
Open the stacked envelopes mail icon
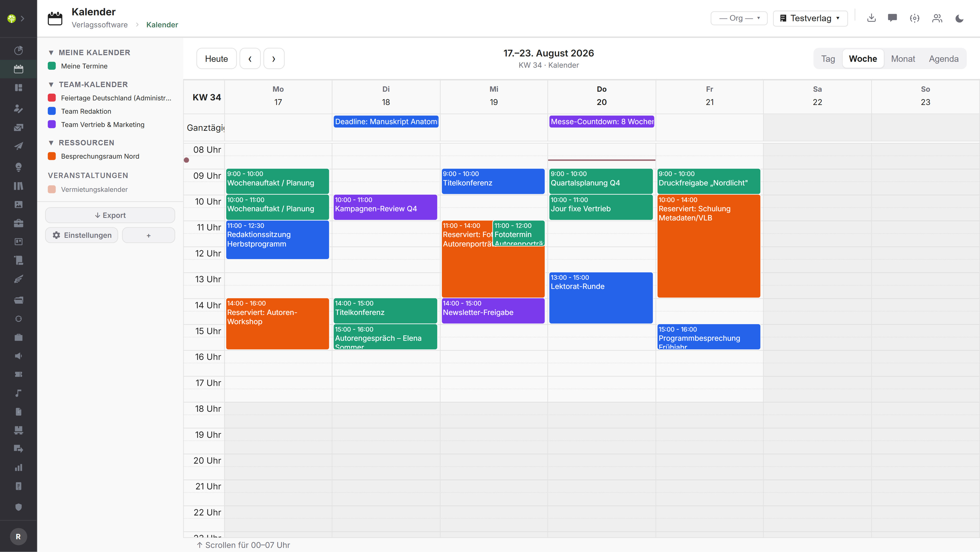pos(18,127)
